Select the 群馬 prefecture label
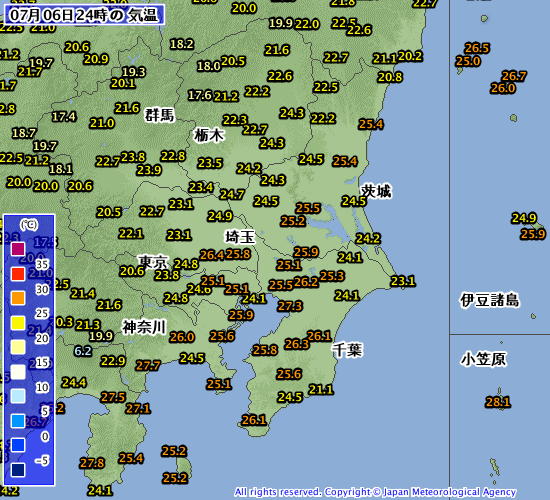Viewport: 550px width, 500px height. (x=160, y=115)
